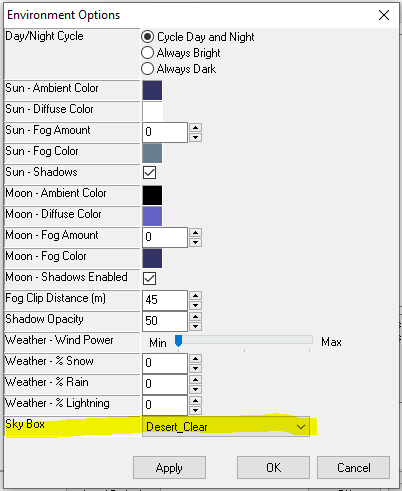Click the Moon - Fog Color swatch

[x=152, y=258]
